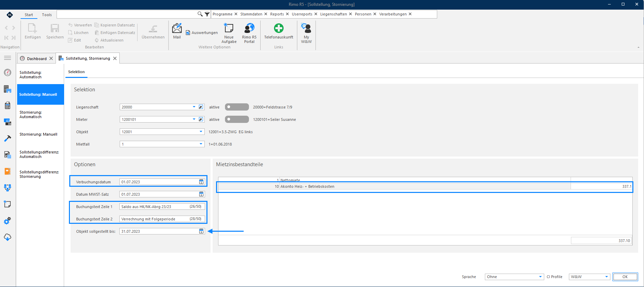Screen dimensions: 644x287
Task: Click the filter funnel icon
Action: pos(207,14)
